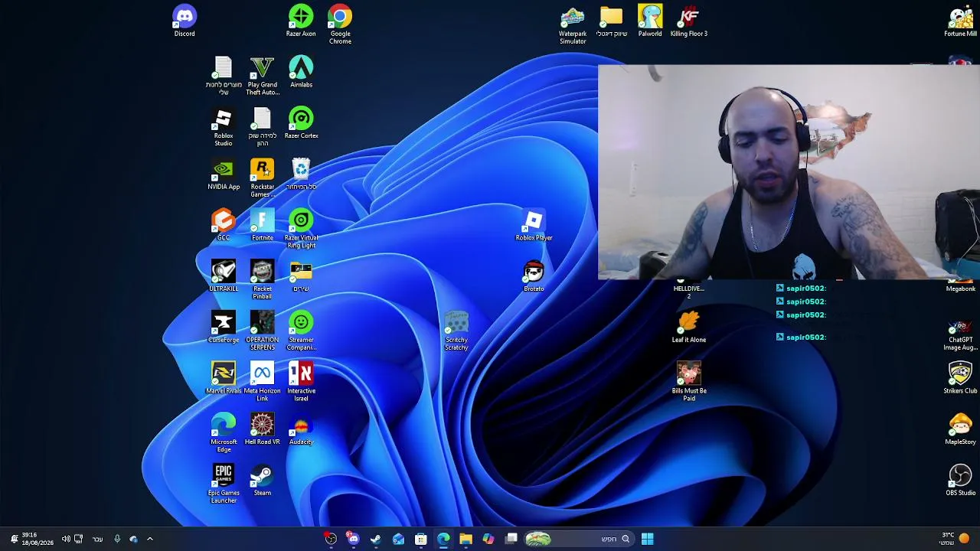The height and width of the screenshot is (551, 980).
Task: Select the folder icon beside Rocket Pinball
Action: (x=301, y=276)
